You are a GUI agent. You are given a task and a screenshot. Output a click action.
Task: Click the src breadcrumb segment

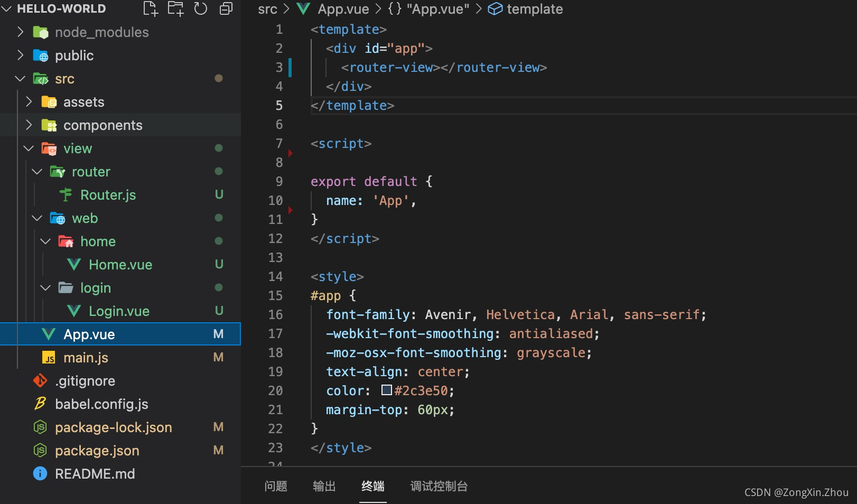pyautogui.click(x=267, y=9)
